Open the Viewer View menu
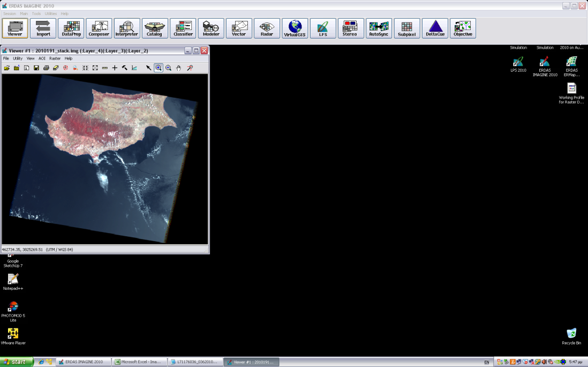The image size is (588, 367). coord(31,58)
